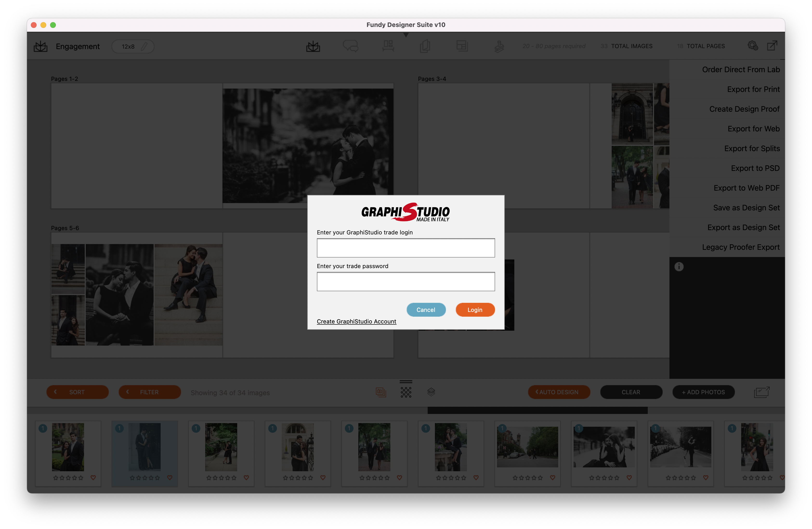The height and width of the screenshot is (529, 812).
Task: Choose Save as Design Set
Action: (x=727, y=208)
